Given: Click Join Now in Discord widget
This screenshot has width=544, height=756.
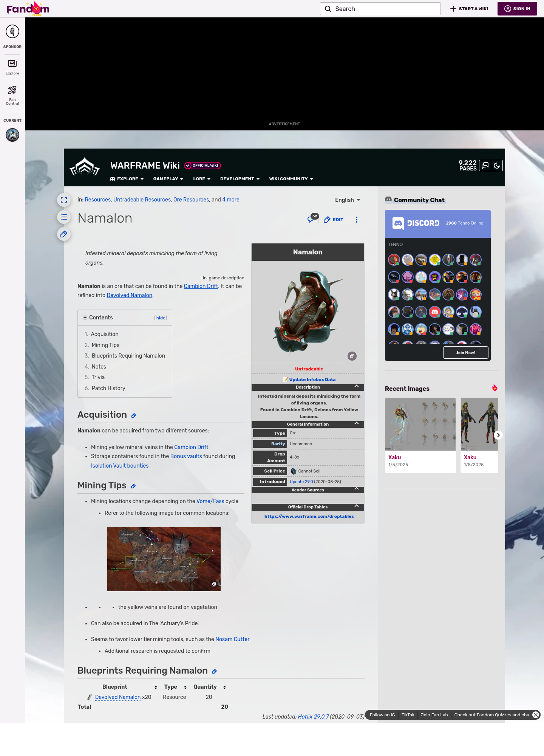Looking at the screenshot, I should pyautogui.click(x=466, y=353).
